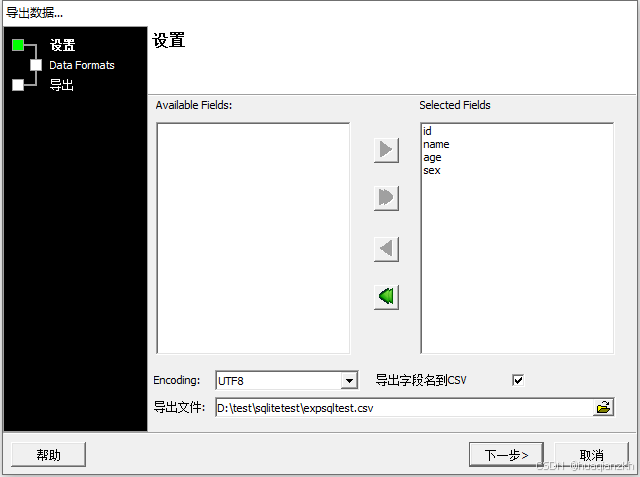Click the 导出文件 path input field
Image resolution: width=640 pixels, height=477 pixels.
click(404, 408)
